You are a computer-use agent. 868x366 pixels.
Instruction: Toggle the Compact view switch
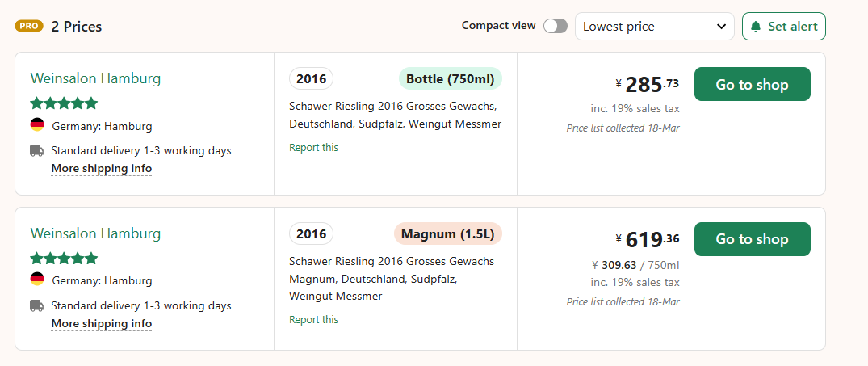coord(556,26)
